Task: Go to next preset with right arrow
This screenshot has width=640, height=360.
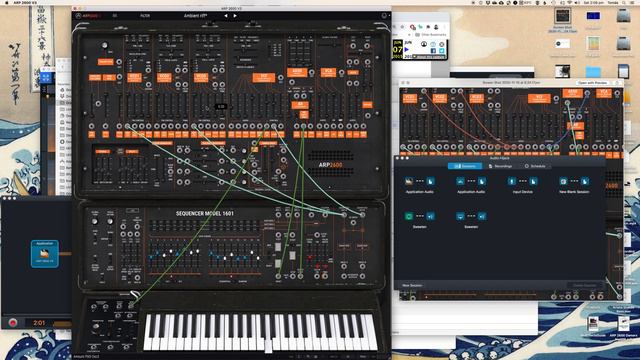Action: click(235, 16)
